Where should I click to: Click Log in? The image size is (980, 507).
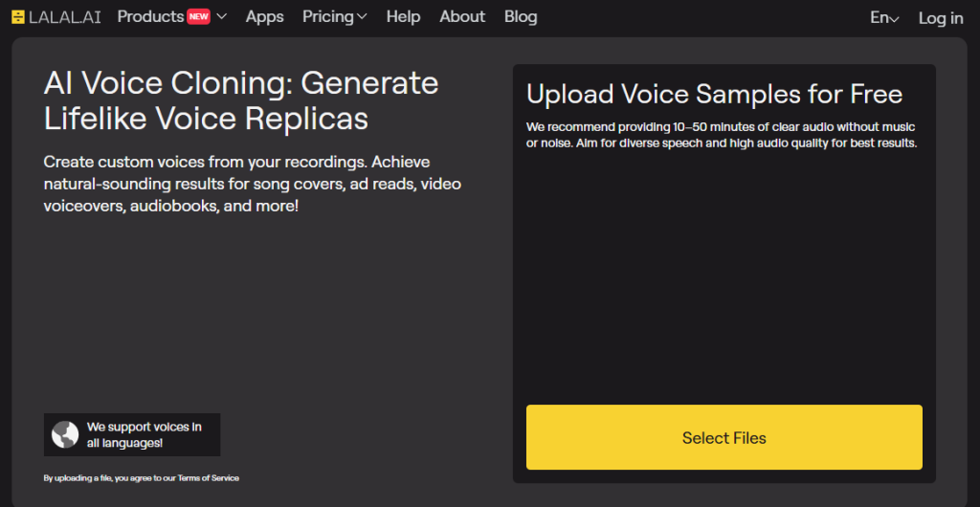(940, 19)
